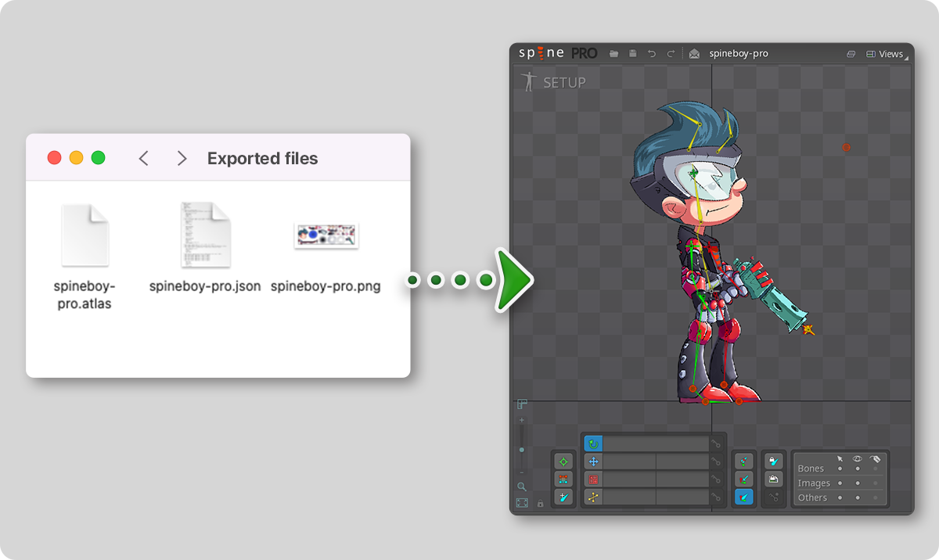Select the Shear transform tool
This screenshot has width=939, height=560.
tap(593, 497)
